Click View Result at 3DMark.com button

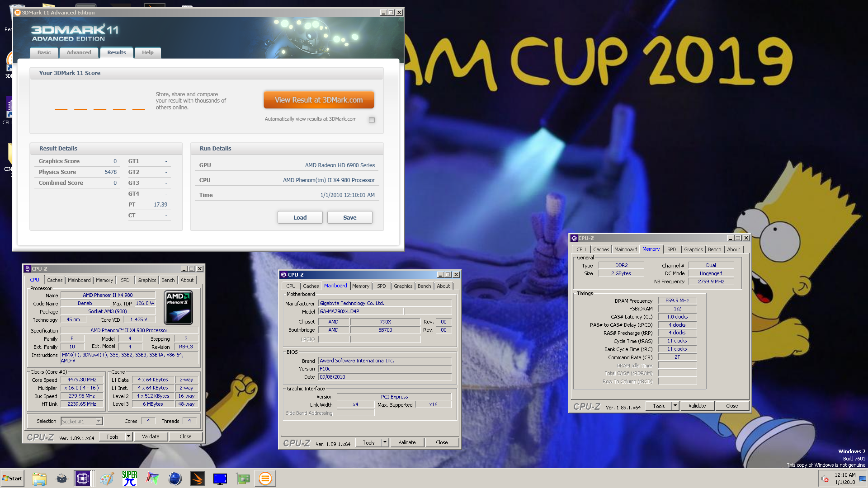319,100
